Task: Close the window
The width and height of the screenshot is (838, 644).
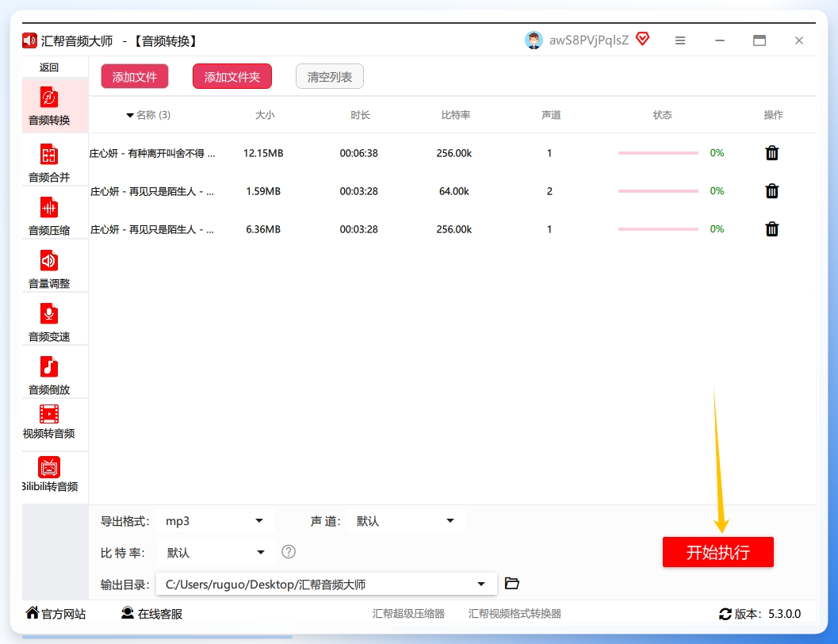Action: [x=799, y=40]
